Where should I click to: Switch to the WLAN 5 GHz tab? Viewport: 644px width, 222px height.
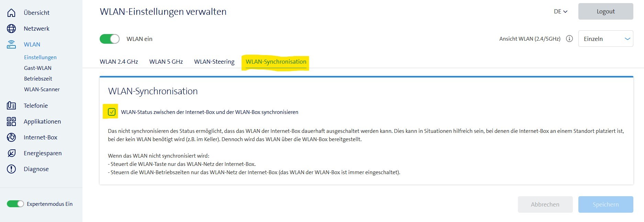pos(166,62)
